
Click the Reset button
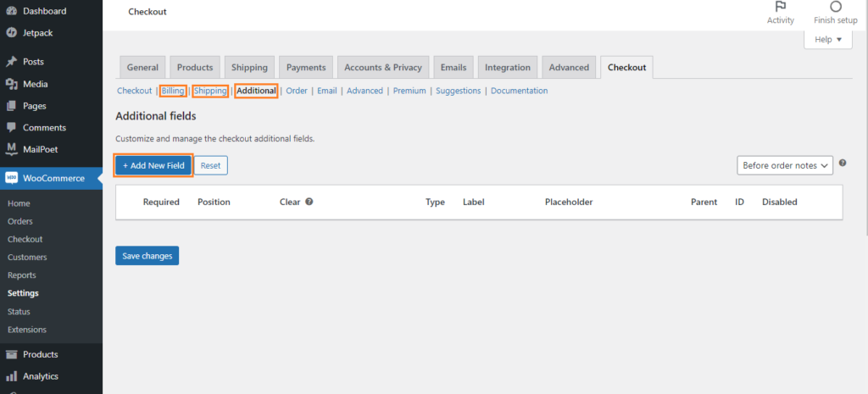pyautogui.click(x=210, y=165)
